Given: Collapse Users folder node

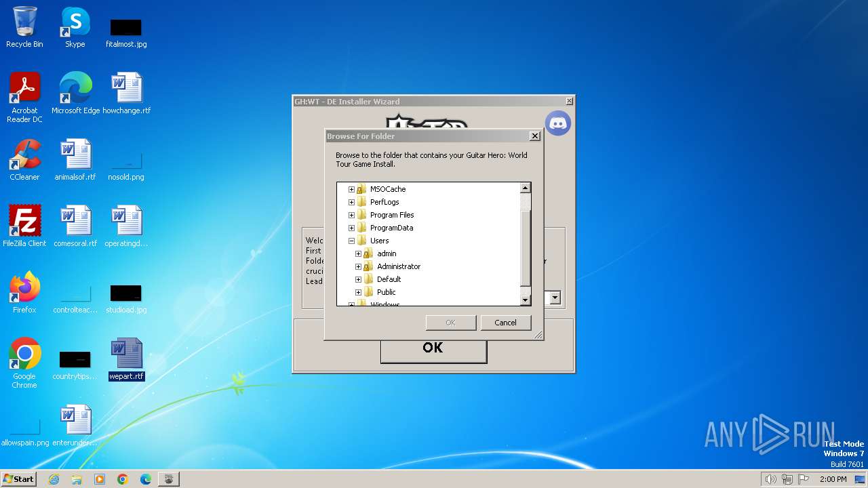Looking at the screenshot, I should pyautogui.click(x=351, y=241).
